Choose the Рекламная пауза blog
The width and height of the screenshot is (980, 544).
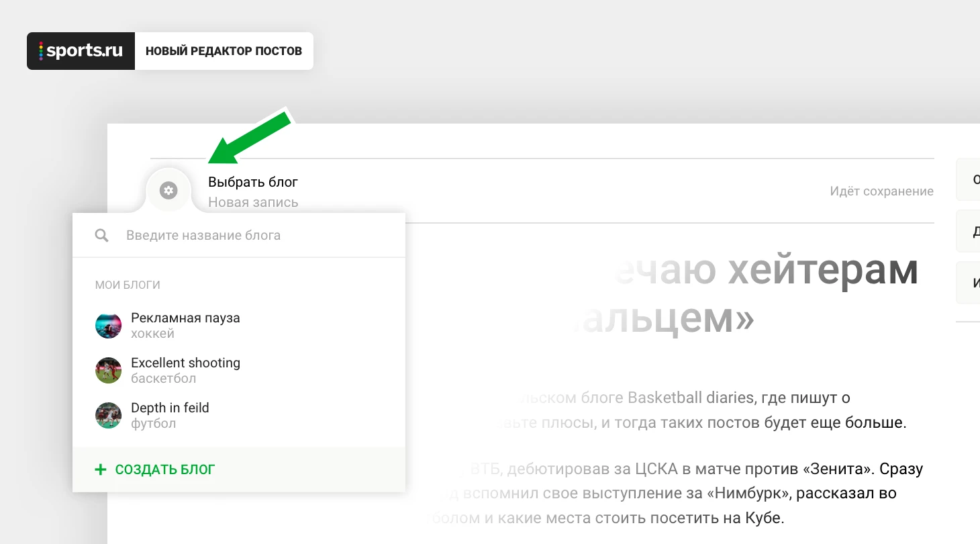tap(239, 325)
